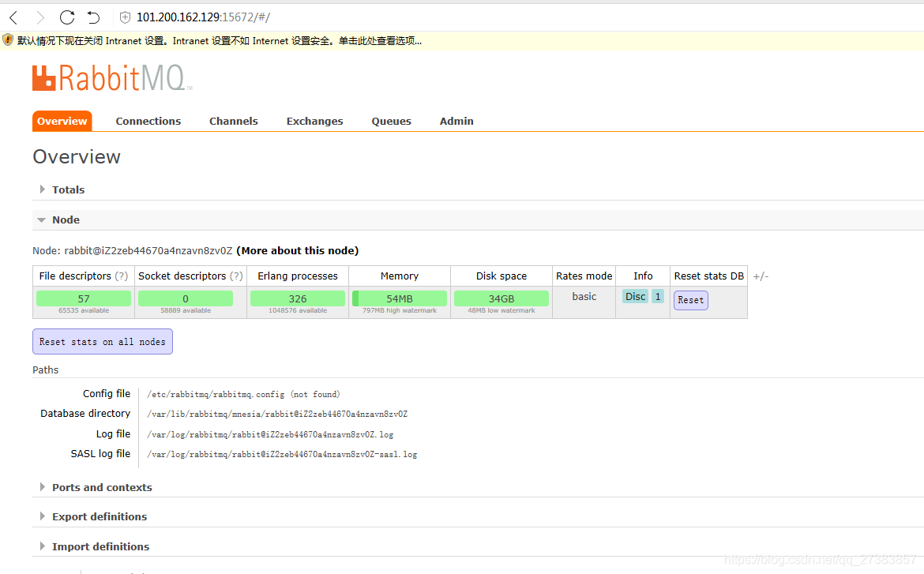Select the Log file path text

click(x=270, y=434)
